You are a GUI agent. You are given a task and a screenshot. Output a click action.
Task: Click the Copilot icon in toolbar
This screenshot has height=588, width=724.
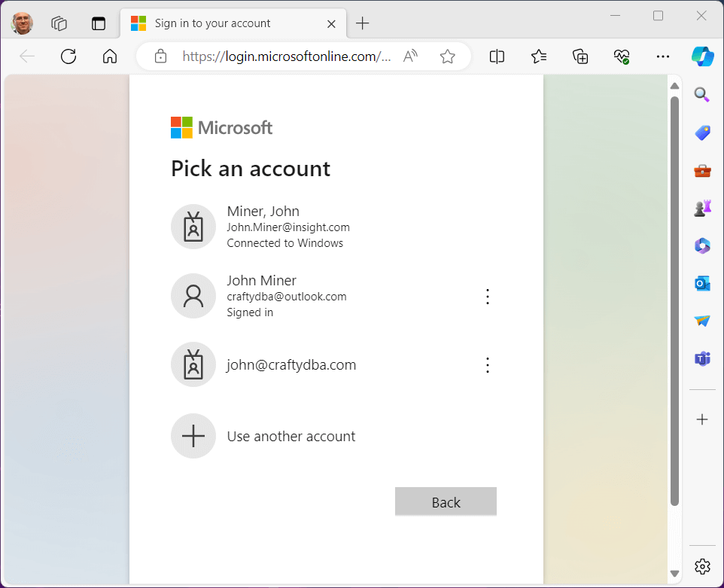(x=702, y=56)
